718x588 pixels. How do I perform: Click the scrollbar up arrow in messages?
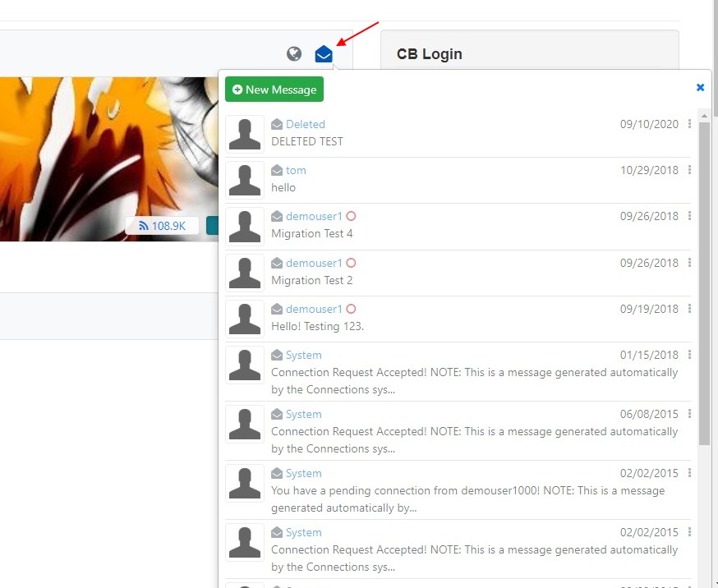(x=704, y=117)
